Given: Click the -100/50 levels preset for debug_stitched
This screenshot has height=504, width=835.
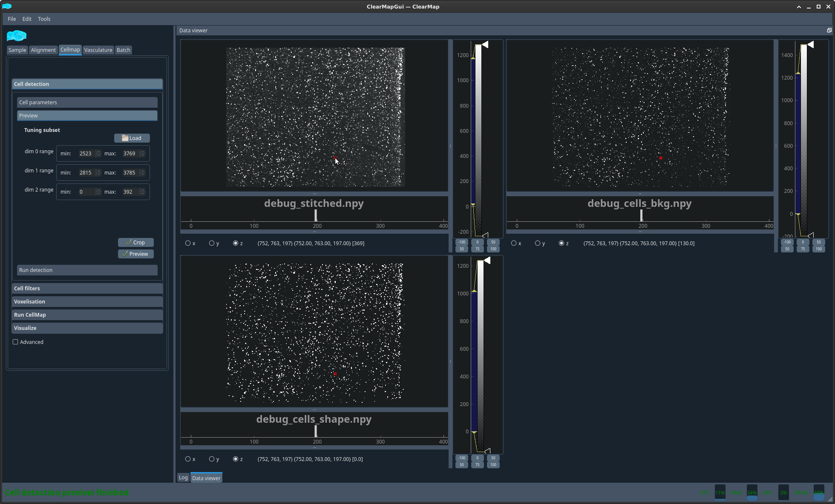Looking at the screenshot, I should click(462, 245).
